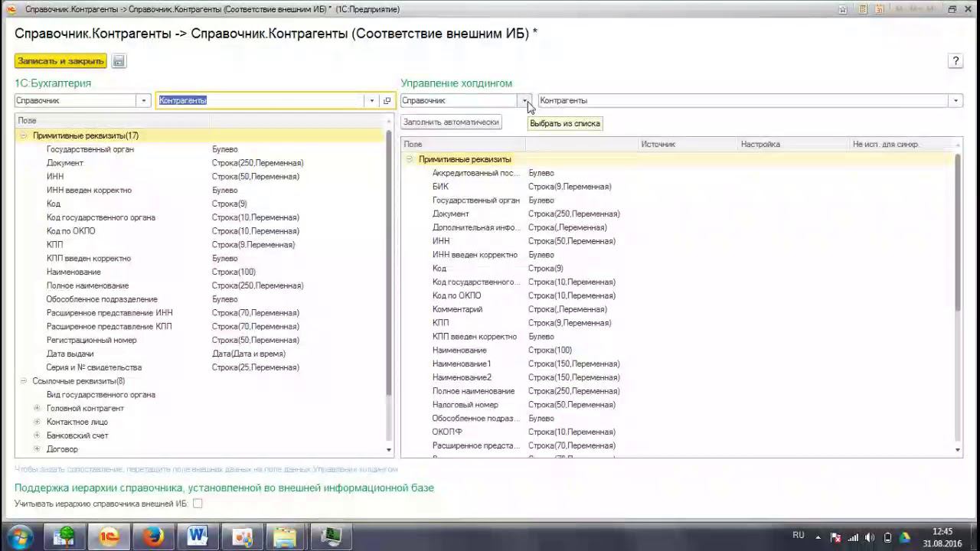The height and width of the screenshot is (551, 980).
Task: Open left Справочник type dropdown
Action: click(143, 100)
